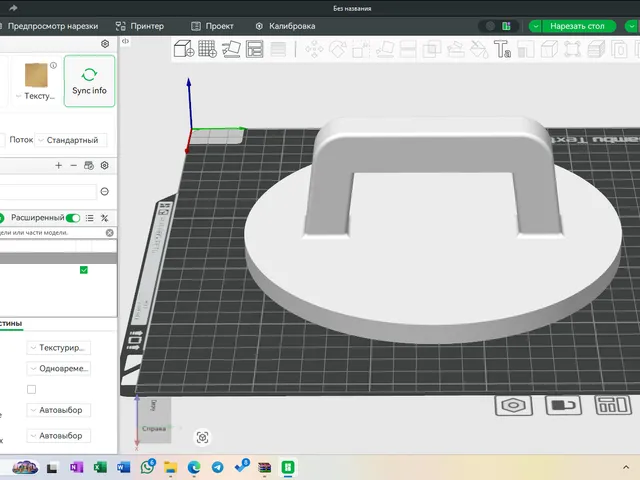Select the Support painting tool
This screenshot has height=480, width=640.
[456, 49]
